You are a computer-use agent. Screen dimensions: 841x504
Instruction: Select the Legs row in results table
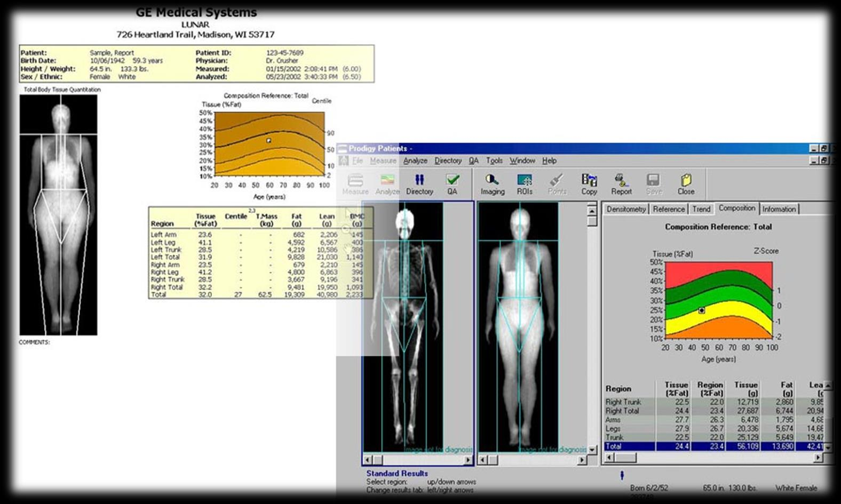(713, 428)
